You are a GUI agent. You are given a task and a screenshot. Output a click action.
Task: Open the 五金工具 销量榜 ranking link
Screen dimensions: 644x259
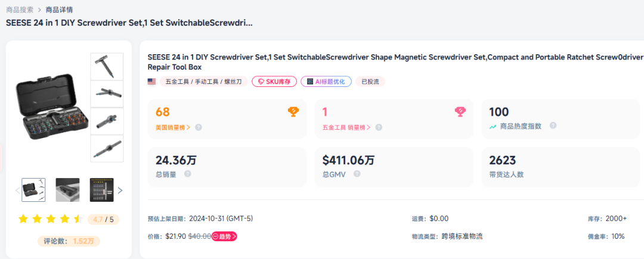[x=346, y=127]
